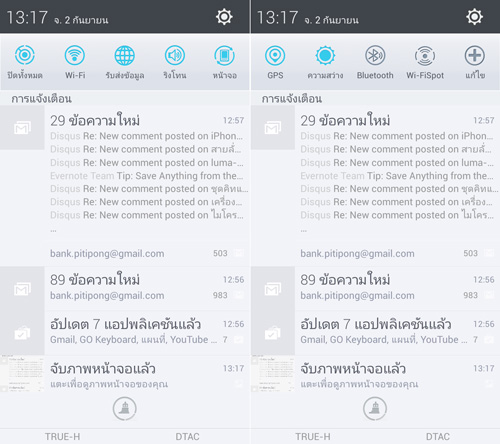Open settings gear in left panel
Image resolution: width=500 pixels, height=444 pixels.
pos(224,17)
